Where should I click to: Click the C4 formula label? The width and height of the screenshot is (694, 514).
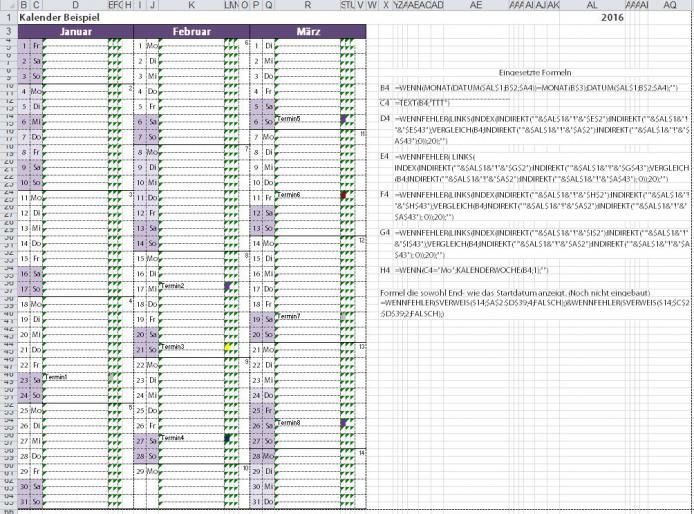pos(385,103)
